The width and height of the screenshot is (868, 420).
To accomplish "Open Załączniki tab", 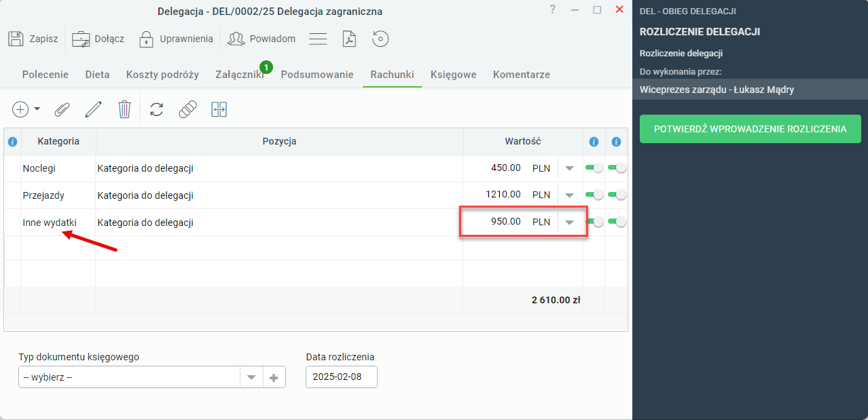I will coord(239,75).
